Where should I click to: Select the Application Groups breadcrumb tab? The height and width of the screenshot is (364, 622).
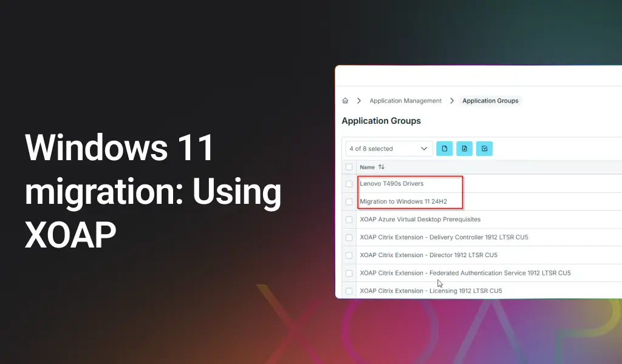[x=490, y=101]
